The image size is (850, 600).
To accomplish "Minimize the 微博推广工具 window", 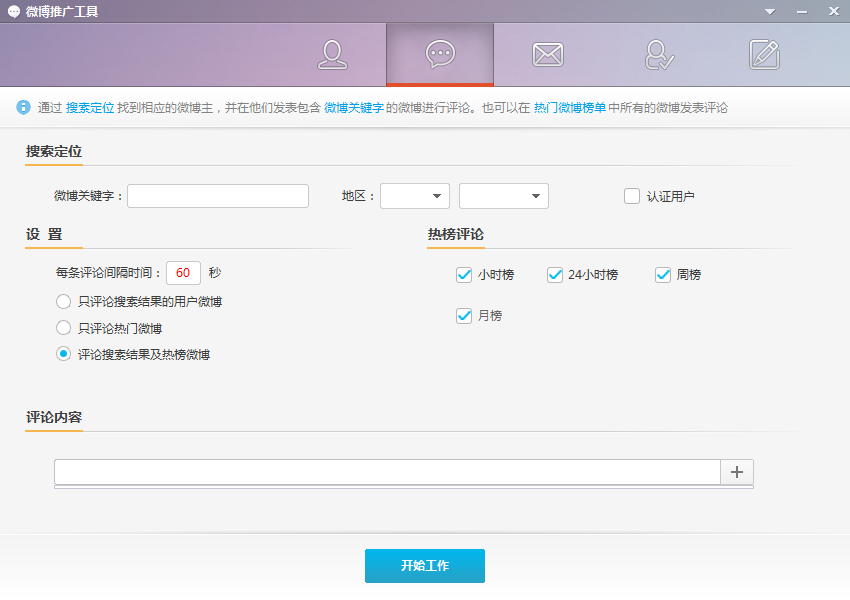I will coord(802,11).
